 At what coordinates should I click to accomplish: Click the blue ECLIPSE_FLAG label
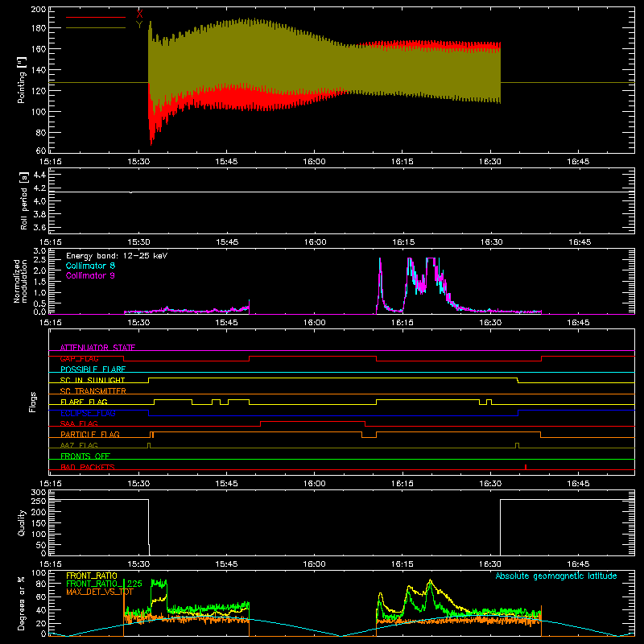88,413
